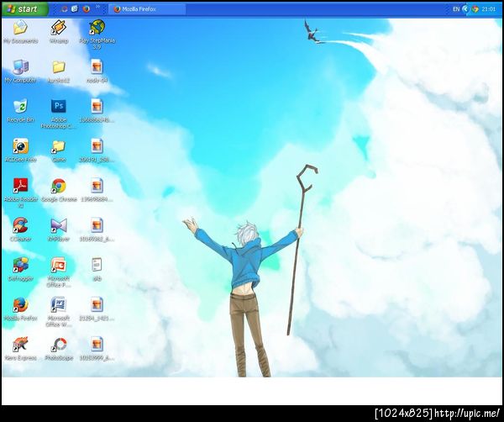Launch PhotoScape from the desktop

click(x=59, y=348)
